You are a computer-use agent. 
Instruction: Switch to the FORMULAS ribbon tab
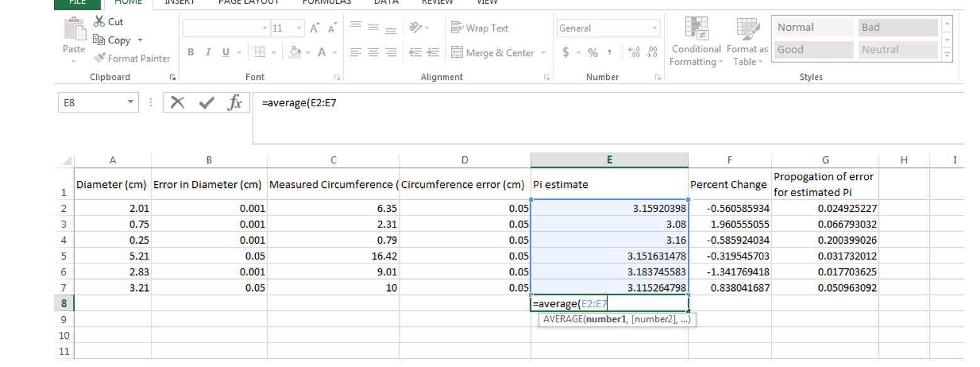[327, 3]
